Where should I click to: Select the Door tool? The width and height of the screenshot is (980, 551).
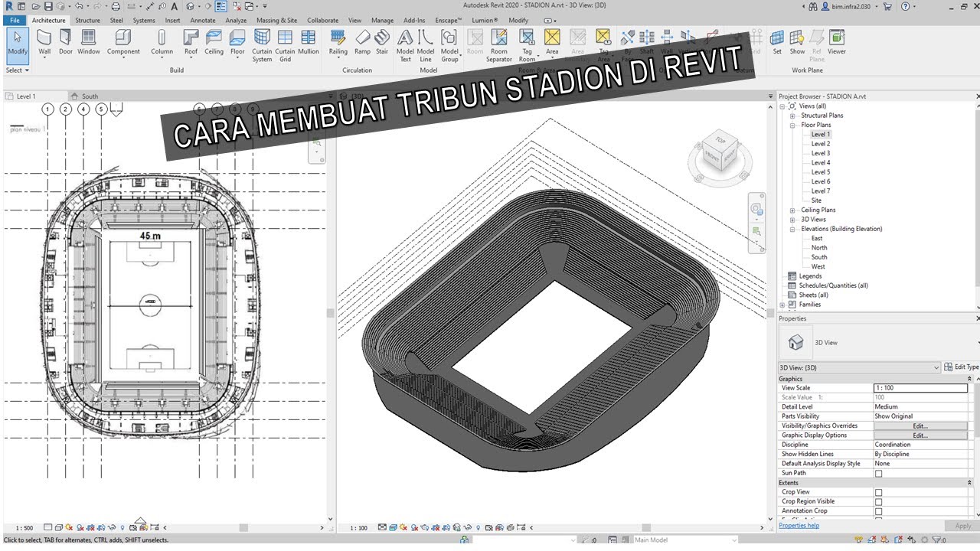tap(66, 43)
